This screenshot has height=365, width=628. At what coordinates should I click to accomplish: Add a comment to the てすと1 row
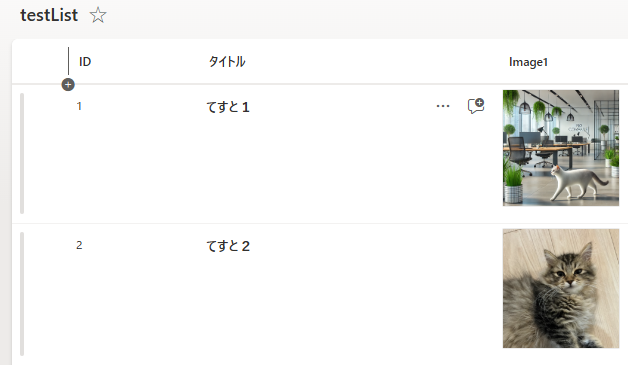coord(476,106)
